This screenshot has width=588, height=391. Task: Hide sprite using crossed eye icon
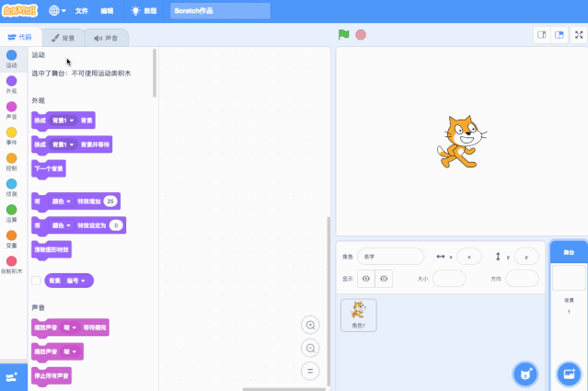[384, 279]
